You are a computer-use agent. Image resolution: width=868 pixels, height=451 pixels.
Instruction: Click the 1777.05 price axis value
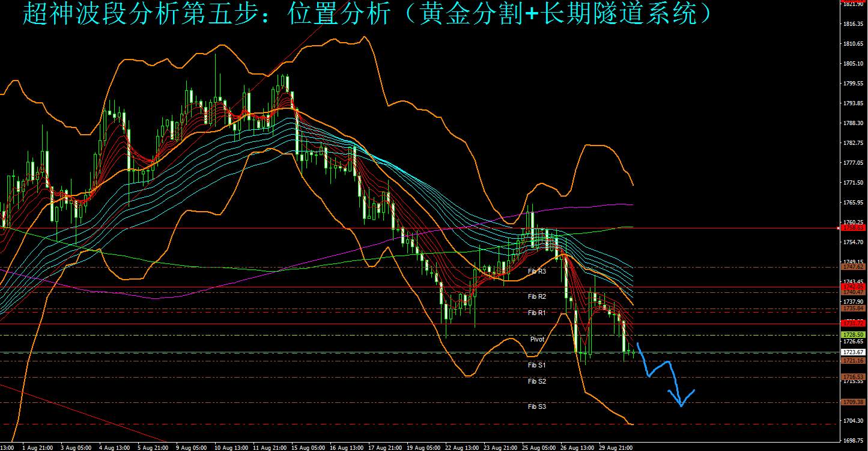[854, 163]
